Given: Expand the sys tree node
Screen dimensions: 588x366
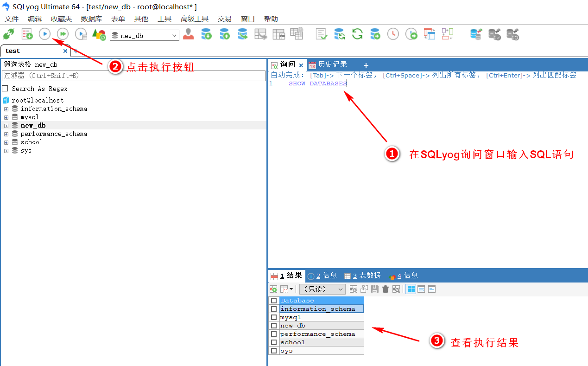Looking at the screenshot, I should pyautogui.click(x=6, y=151).
